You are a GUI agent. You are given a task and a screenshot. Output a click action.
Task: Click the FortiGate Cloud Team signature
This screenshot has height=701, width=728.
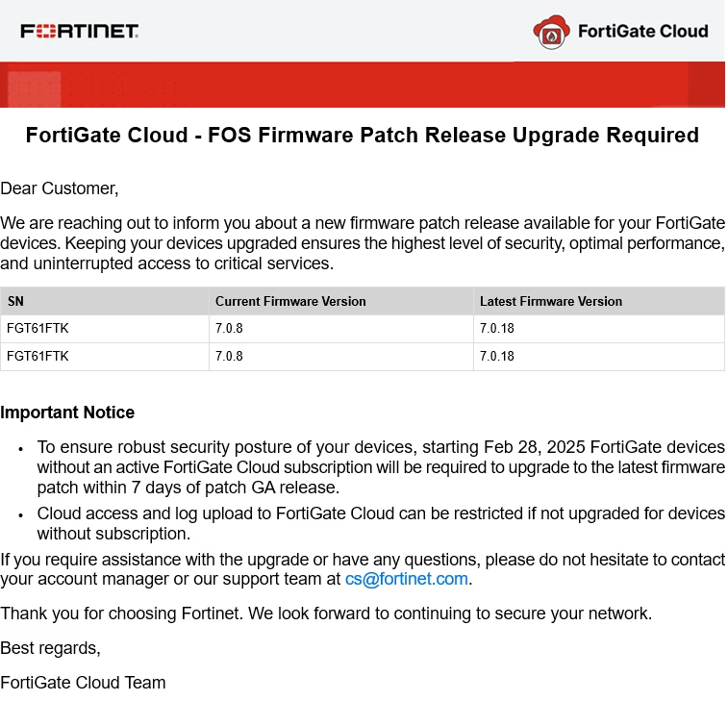click(x=83, y=683)
